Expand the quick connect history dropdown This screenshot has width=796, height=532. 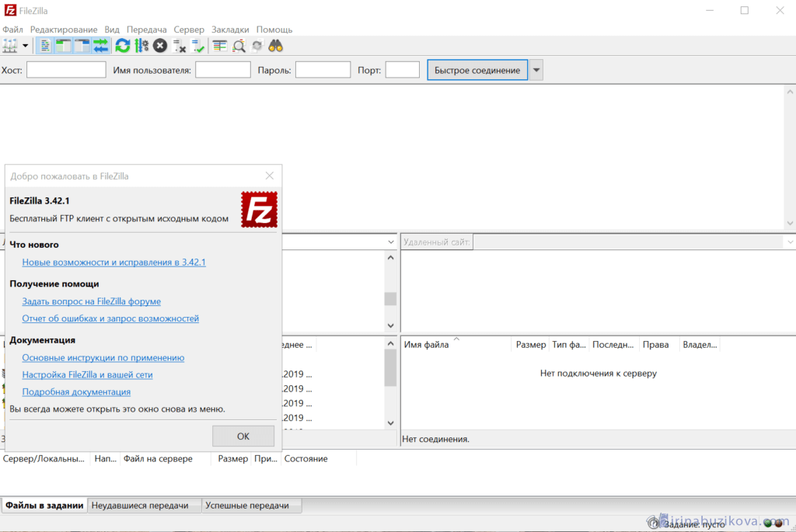[x=536, y=70]
